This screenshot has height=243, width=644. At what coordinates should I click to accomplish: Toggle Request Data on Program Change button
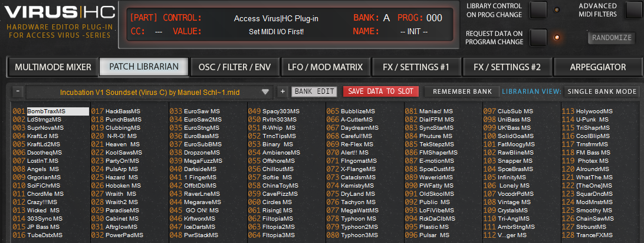pyautogui.click(x=538, y=37)
